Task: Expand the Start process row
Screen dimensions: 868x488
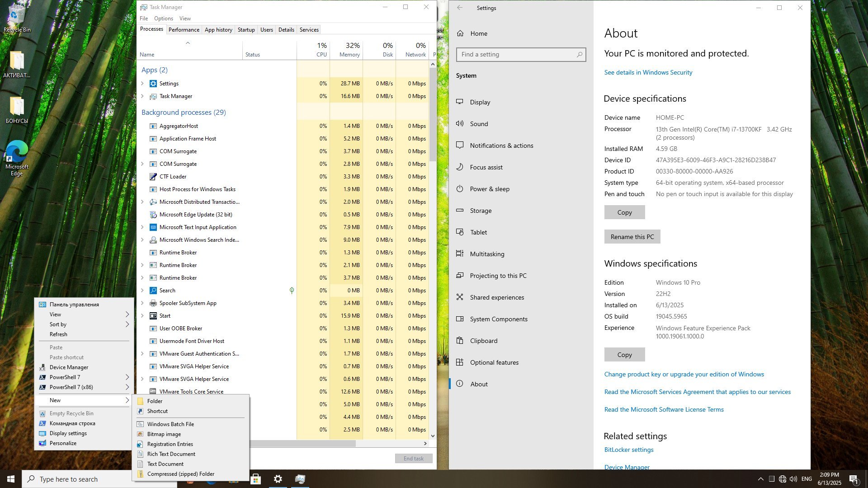Action: coord(142,316)
